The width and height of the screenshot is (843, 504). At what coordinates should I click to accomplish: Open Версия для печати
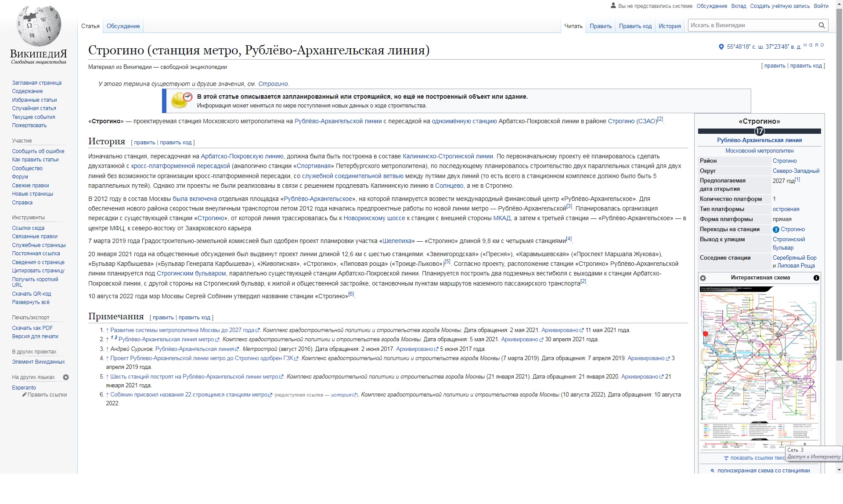coord(35,336)
